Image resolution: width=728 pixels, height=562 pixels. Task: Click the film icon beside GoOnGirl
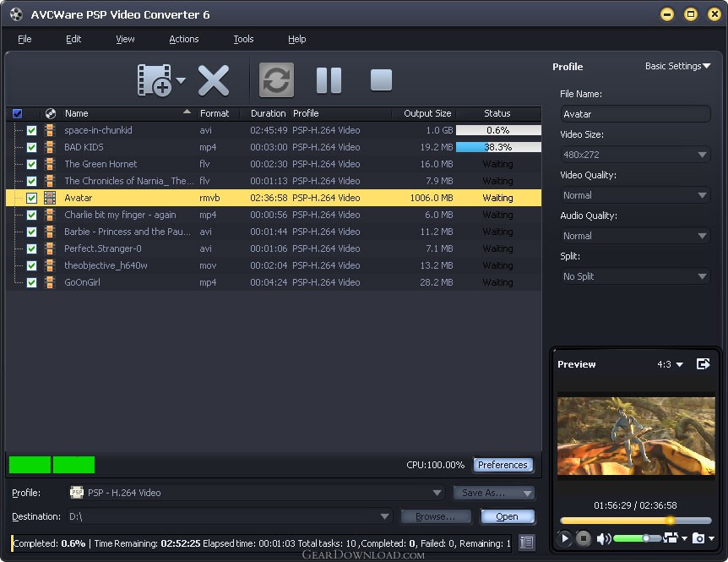pos(50,282)
